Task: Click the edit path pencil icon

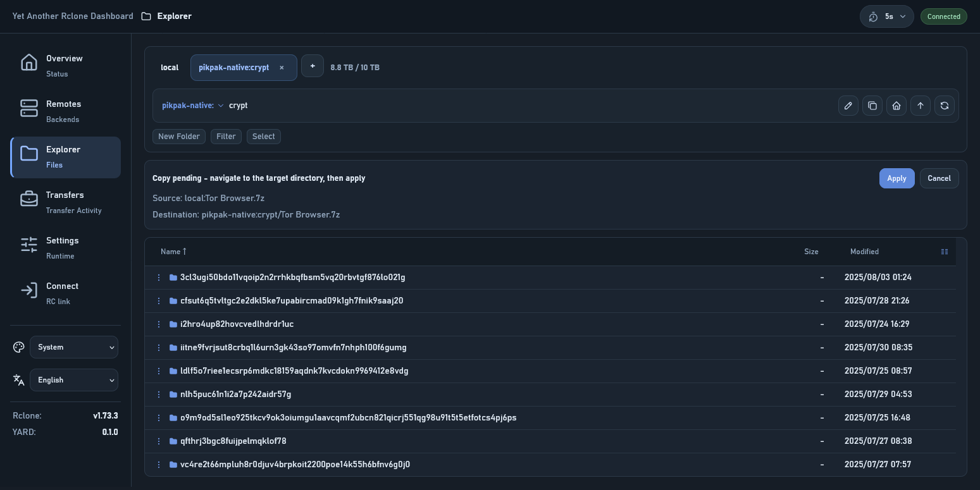Action: point(848,106)
